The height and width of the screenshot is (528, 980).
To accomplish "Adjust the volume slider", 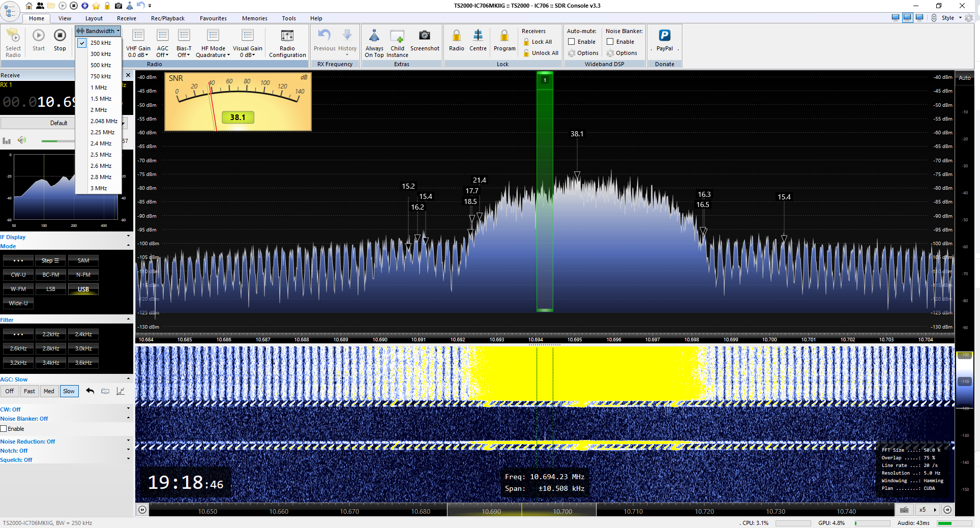I will [x=56, y=141].
